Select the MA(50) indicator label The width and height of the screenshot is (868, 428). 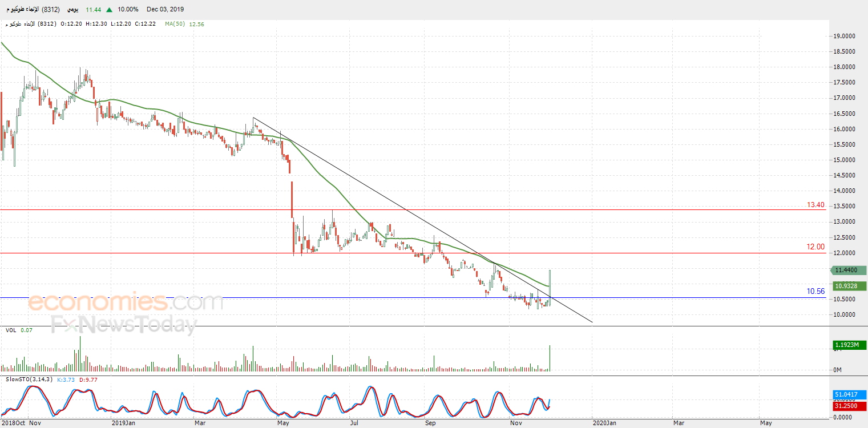175,24
